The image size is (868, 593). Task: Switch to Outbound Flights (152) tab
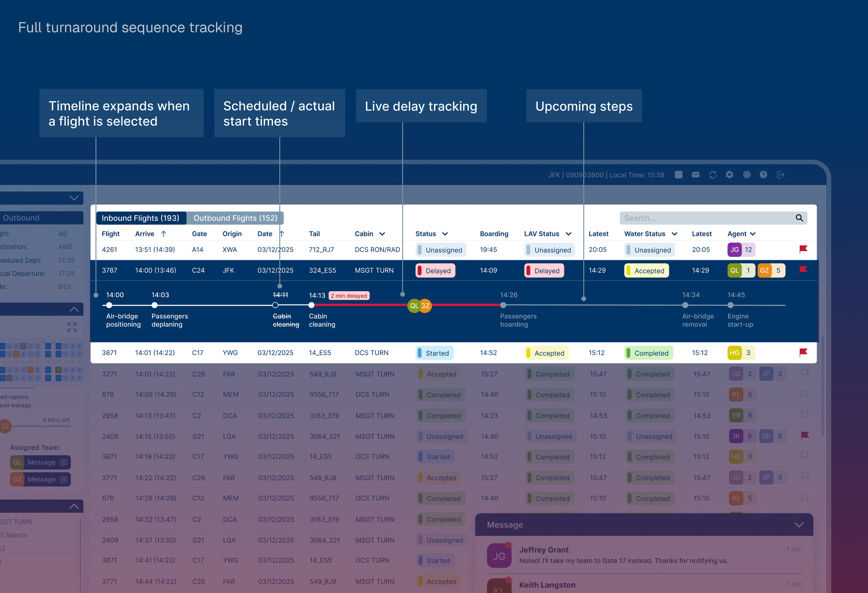tap(235, 218)
